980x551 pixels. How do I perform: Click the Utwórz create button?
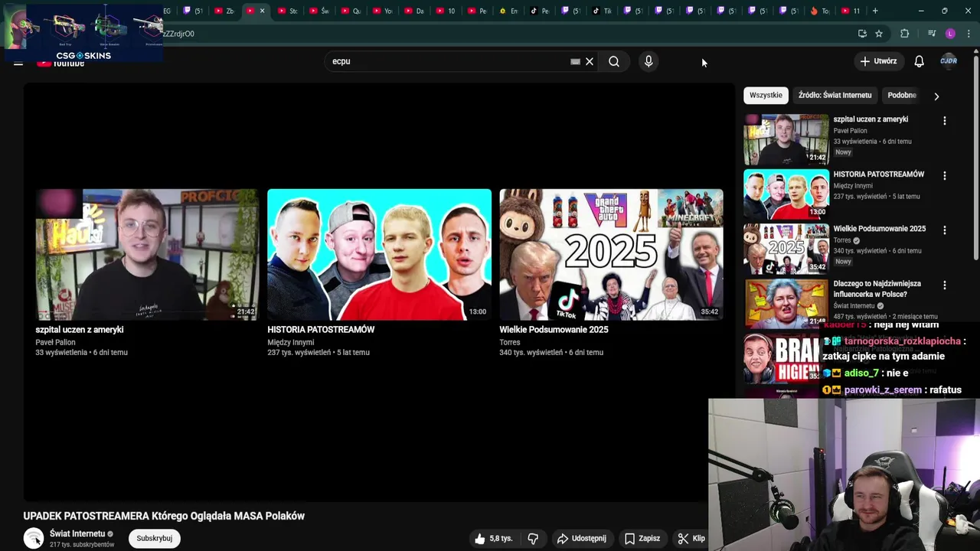(877, 61)
